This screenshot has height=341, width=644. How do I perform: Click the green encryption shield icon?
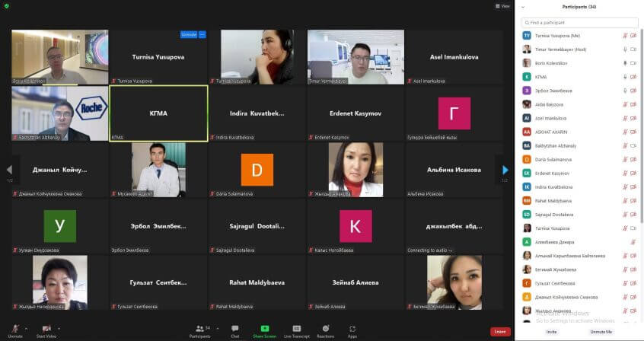[x=7, y=6]
